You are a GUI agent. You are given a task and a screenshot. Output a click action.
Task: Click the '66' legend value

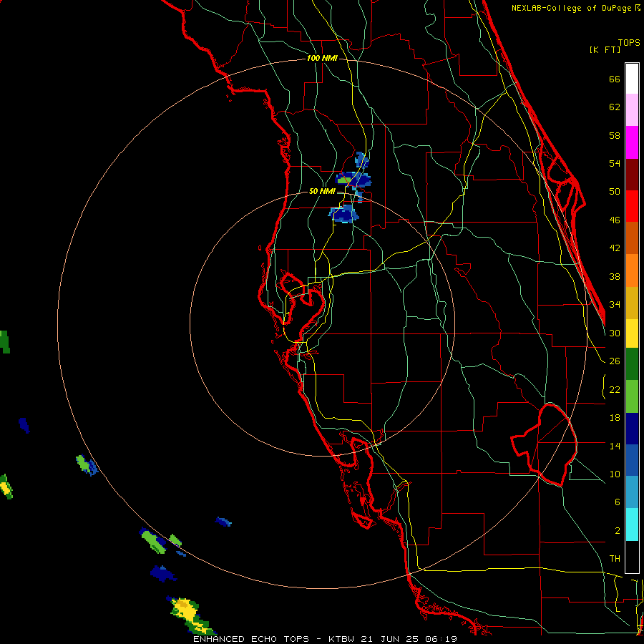point(615,79)
